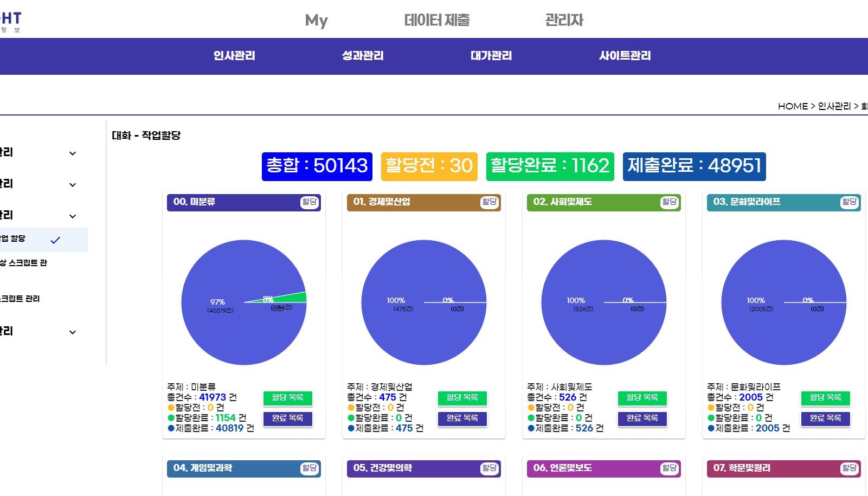This screenshot has width=868, height=496.
Task: Click the 할당 button on 01. 경제및산업 card
Action: 490,202
